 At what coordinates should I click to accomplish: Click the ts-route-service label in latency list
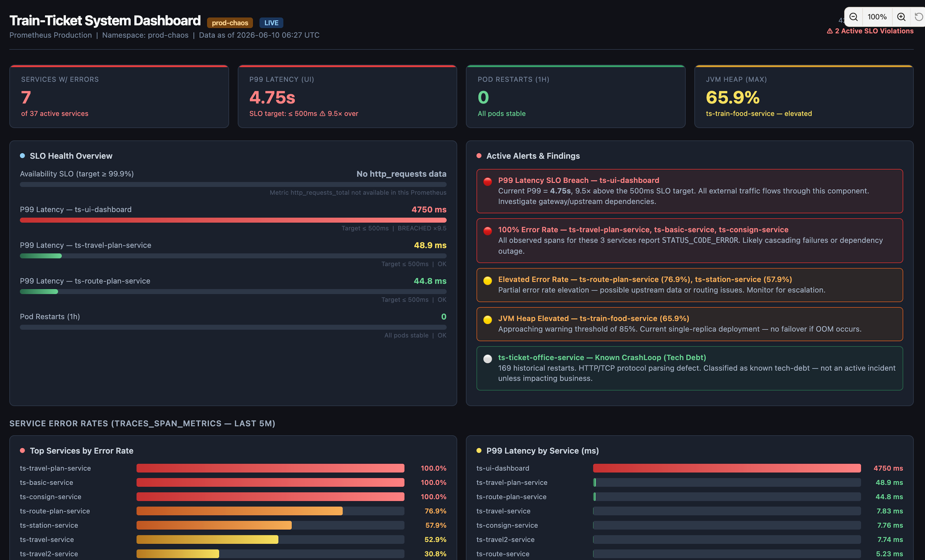tap(503, 553)
